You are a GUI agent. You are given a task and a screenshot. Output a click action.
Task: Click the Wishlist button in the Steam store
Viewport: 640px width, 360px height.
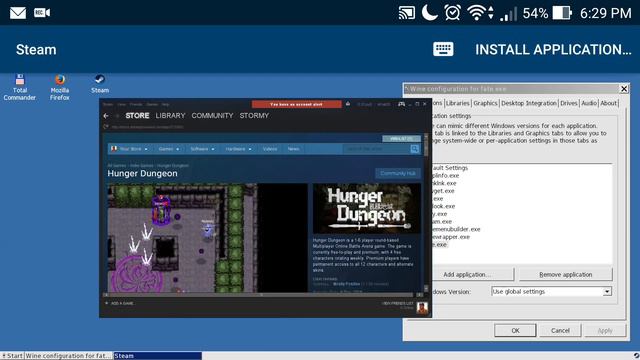pos(401,139)
